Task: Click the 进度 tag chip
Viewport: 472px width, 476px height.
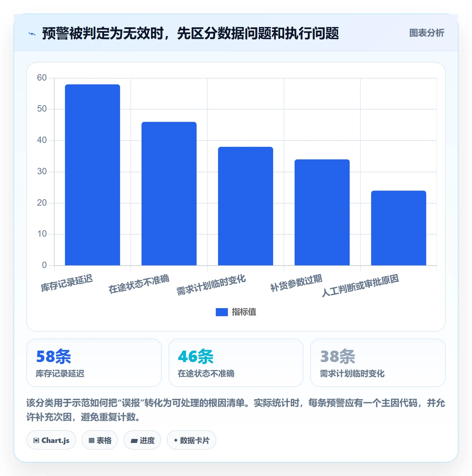Action: coord(142,440)
